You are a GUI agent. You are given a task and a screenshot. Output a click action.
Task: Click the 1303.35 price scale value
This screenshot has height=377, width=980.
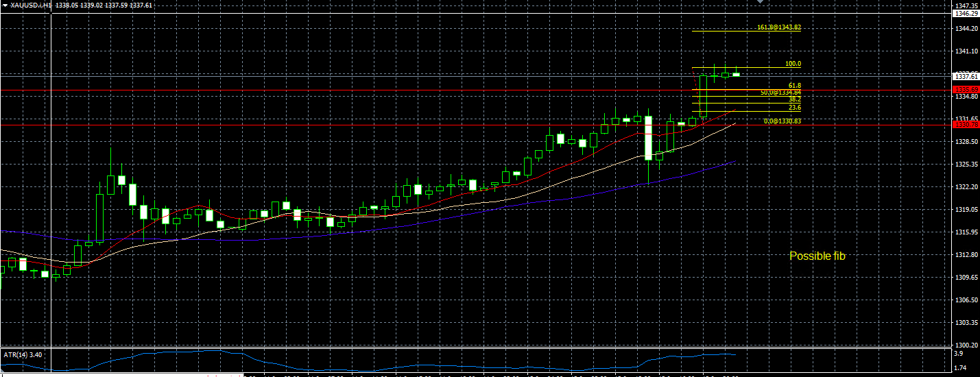coord(966,322)
